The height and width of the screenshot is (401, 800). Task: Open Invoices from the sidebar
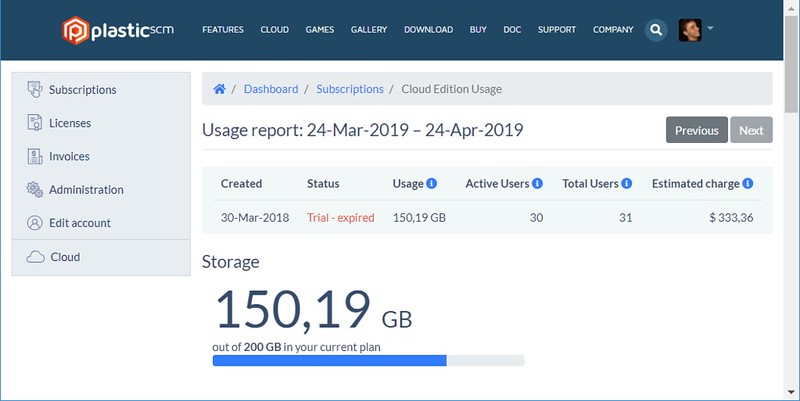click(69, 156)
